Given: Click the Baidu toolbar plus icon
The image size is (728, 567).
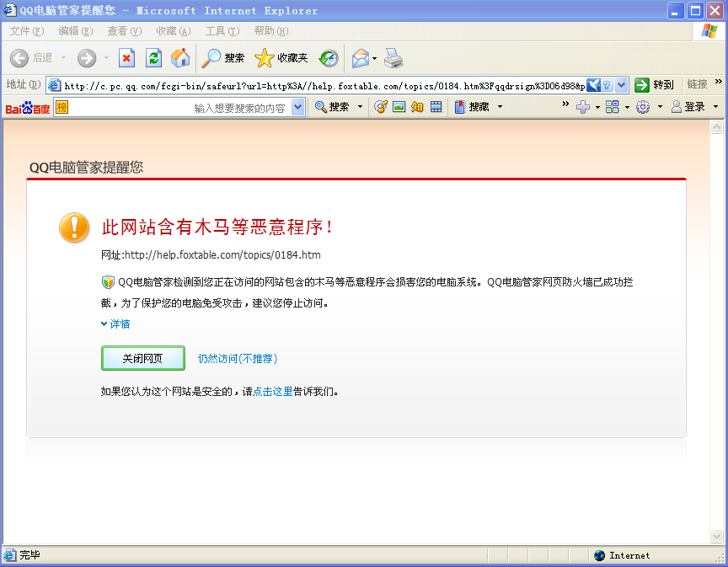Looking at the screenshot, I should [583, 107].
